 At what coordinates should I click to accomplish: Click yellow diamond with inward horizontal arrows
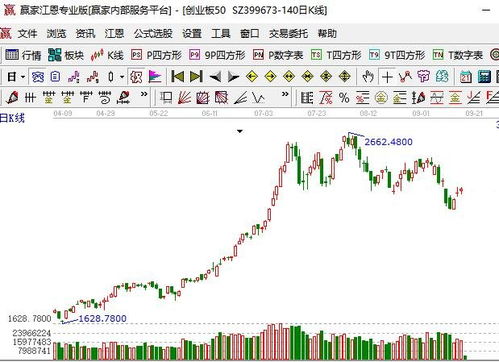pos(307,77)
